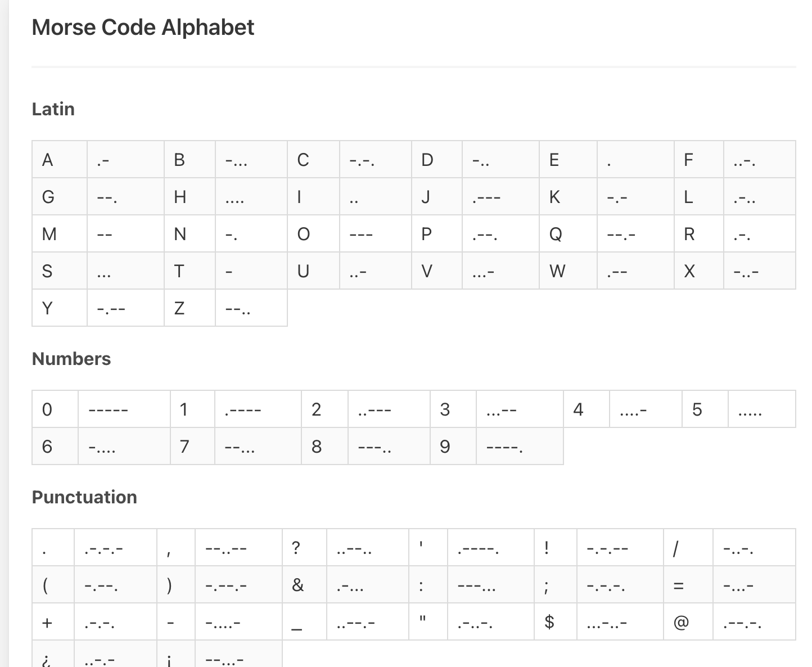Select the exclamation mark "!" cell
Image resolution: width=812 pixels, height=667 pixels.
click(556, 548)
